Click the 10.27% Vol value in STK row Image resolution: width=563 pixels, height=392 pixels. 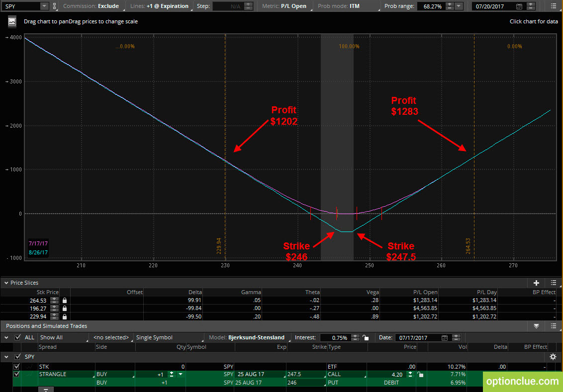(457, 367)
